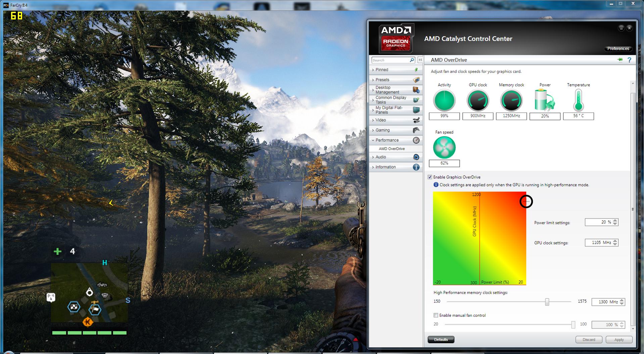Increase Power limit with stepper up arrow

[x=615, y=220]
